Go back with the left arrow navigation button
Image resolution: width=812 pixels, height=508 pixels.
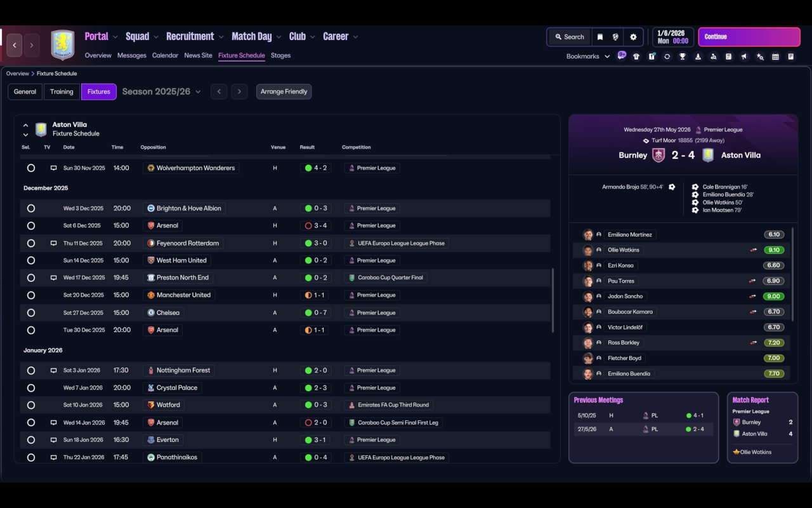(x=15, y=45)
